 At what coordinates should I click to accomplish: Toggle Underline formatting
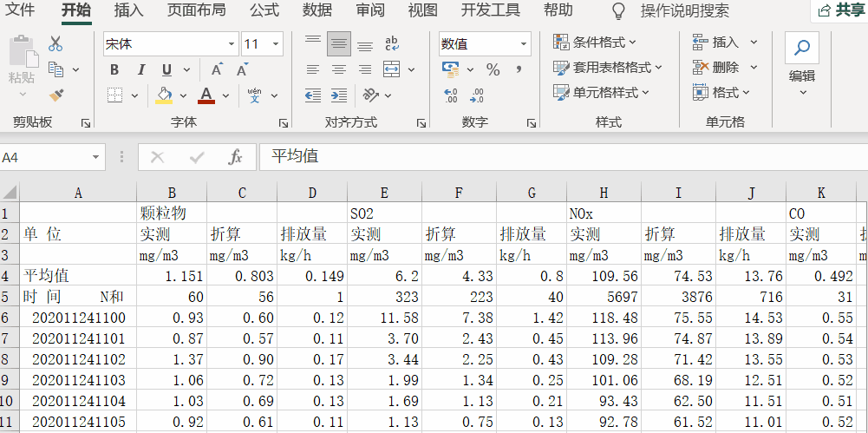click(x=166, y=69)
